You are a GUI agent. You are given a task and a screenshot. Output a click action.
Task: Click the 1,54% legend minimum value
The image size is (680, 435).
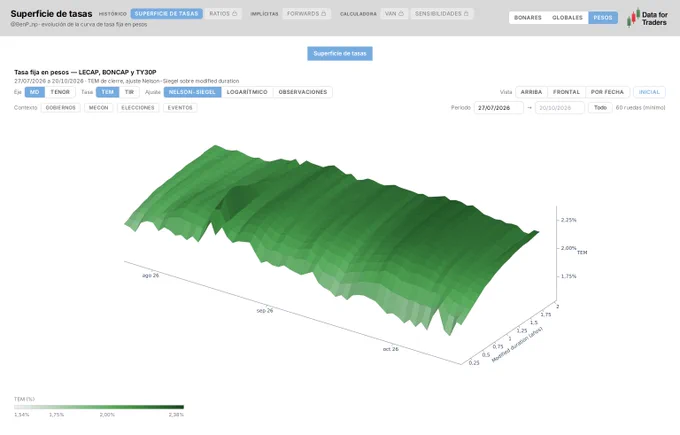(x=22, y=415)
